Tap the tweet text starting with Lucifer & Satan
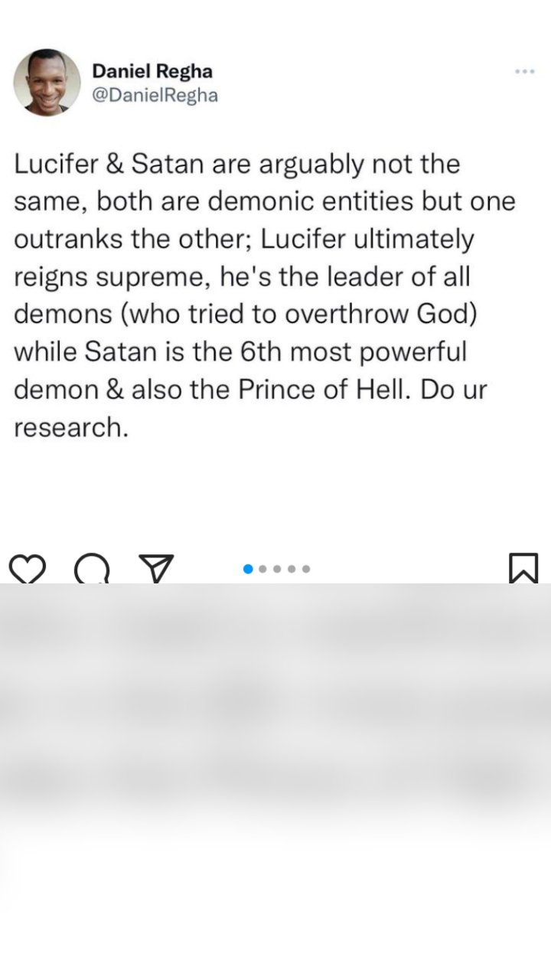Viewport: 551px width, 980px height. coord(265,296)
